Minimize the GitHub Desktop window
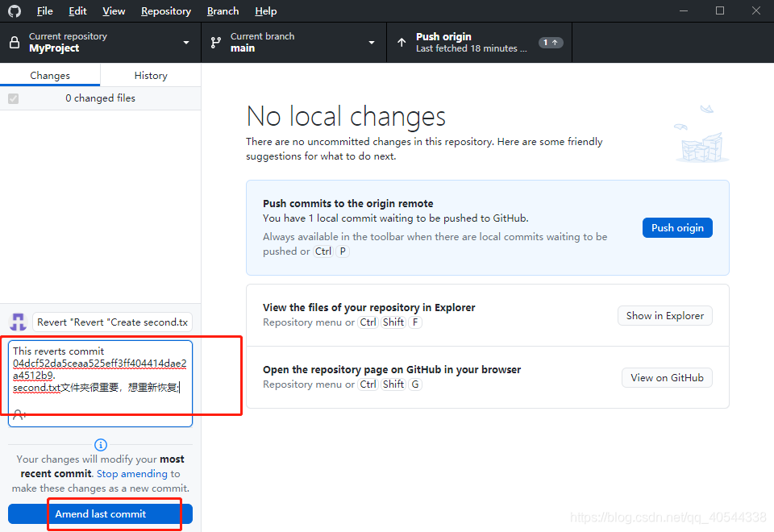Screen dimensions: 774x532 [x=684, y=10]
